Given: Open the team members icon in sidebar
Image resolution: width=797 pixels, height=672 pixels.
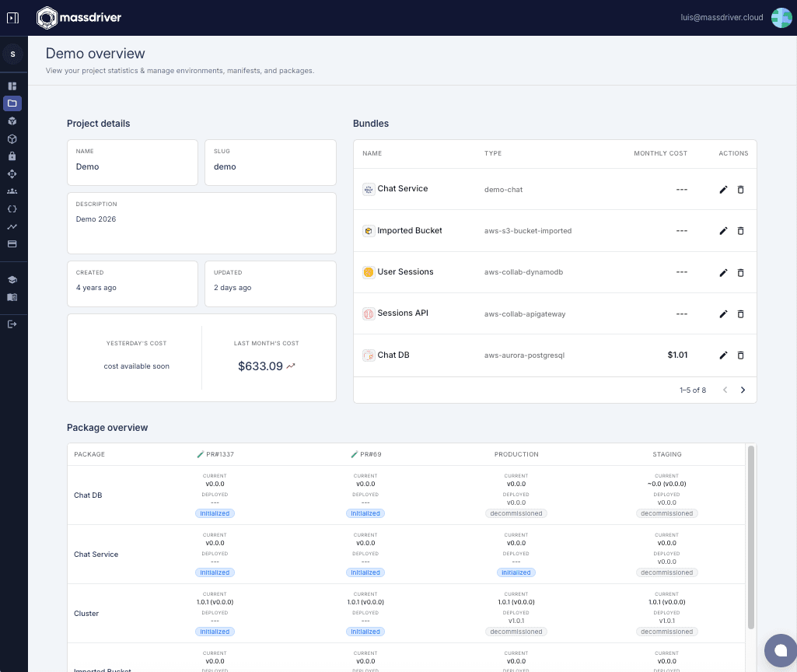Looking at the screenshot, I should pyautogui.click(x=12, y=191).
